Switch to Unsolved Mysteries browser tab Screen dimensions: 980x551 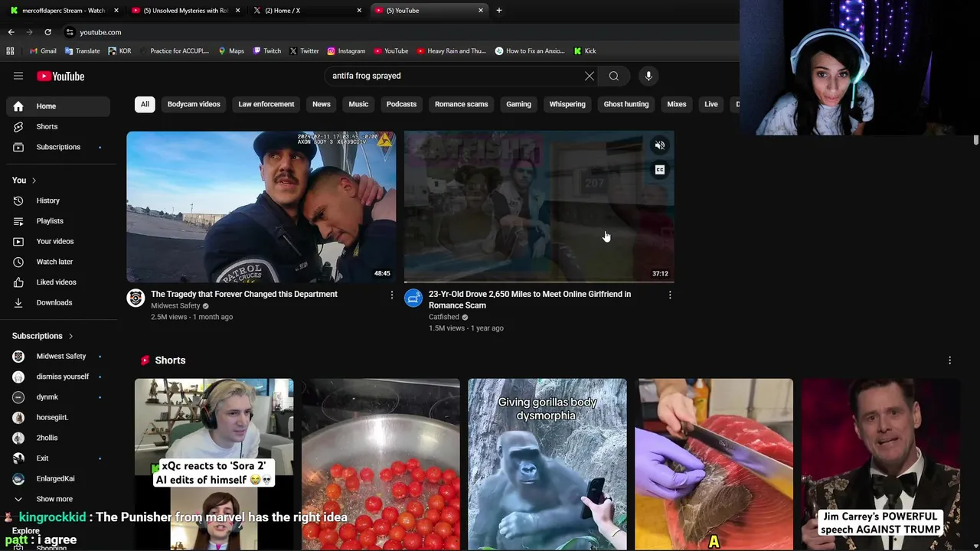(x=186, y=11)
